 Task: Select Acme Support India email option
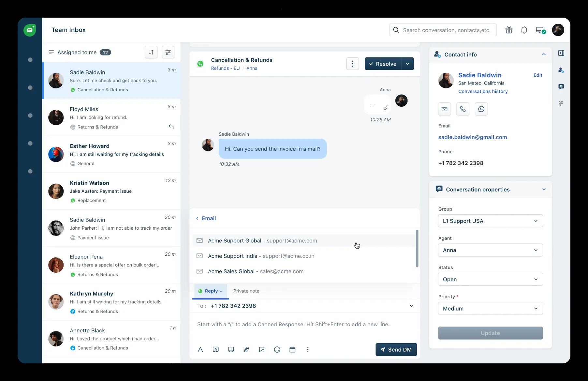coord(303,256)
